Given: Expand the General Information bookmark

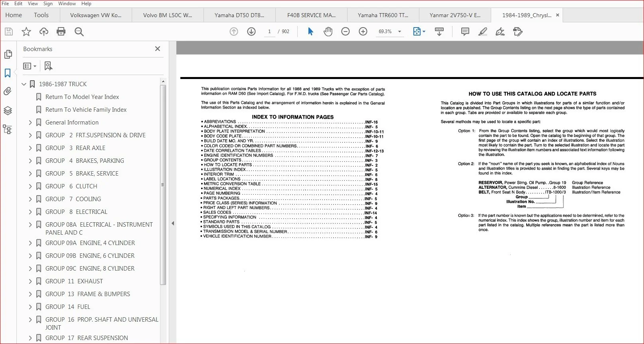Looking at the screenshot, I should click(30, 123).
